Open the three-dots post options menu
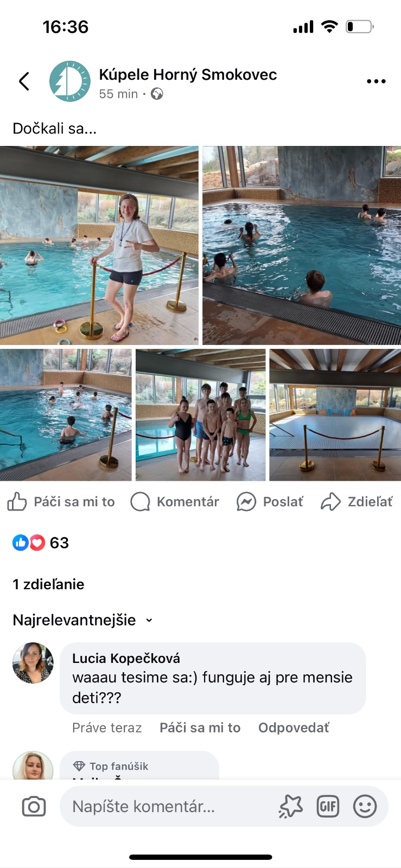401x868 pixels. coord(376,81)
